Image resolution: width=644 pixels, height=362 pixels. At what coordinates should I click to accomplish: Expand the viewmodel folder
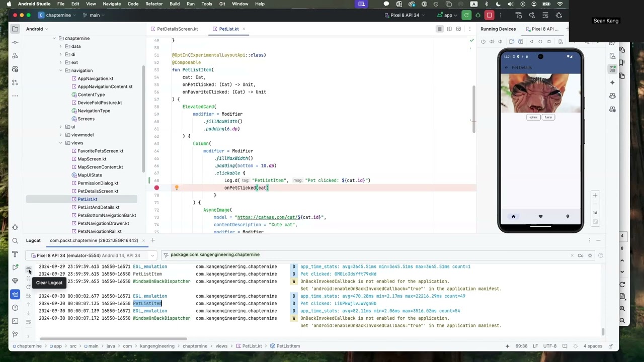tap(61, 135)
